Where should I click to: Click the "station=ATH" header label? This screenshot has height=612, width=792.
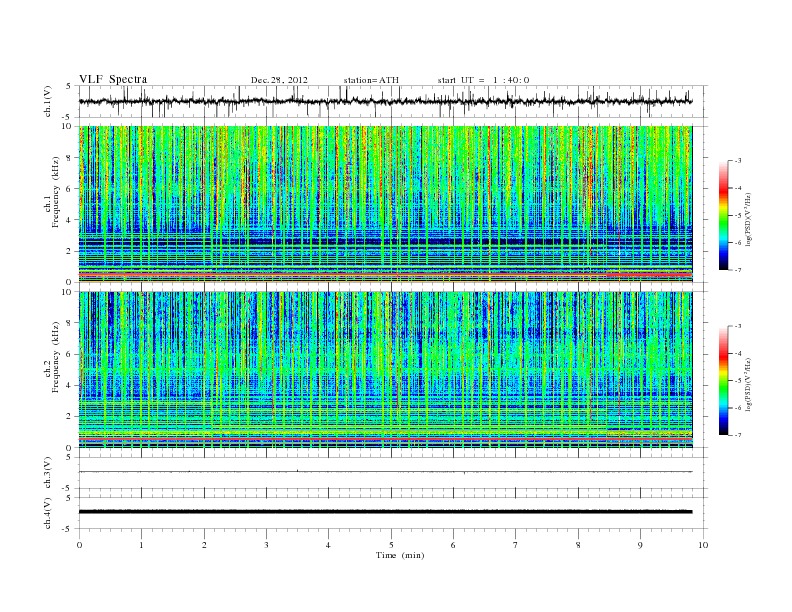[x=371, y=80]
